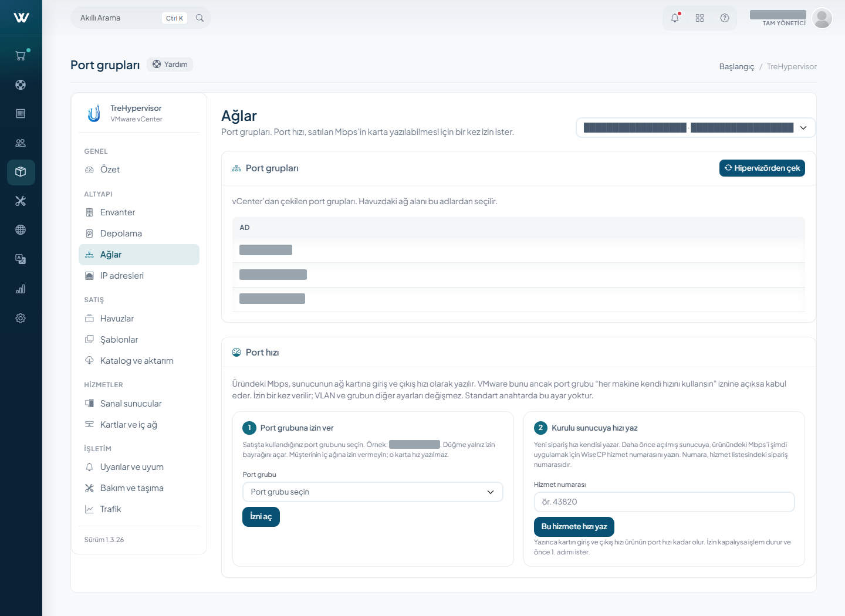Open the users icon in left sidebar
This screenshot has width=845, height=616.
tap(21, 143)
